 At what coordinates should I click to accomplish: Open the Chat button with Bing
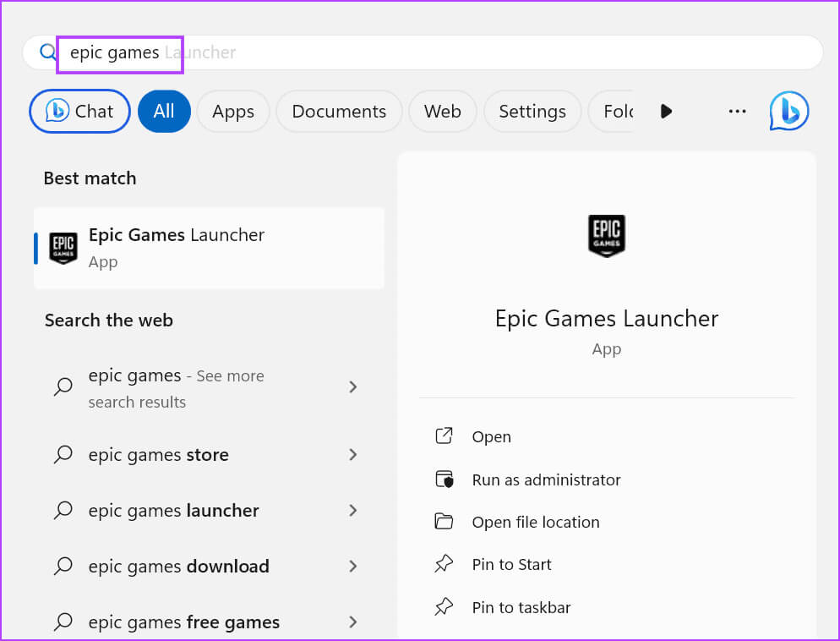pos(79,112)
